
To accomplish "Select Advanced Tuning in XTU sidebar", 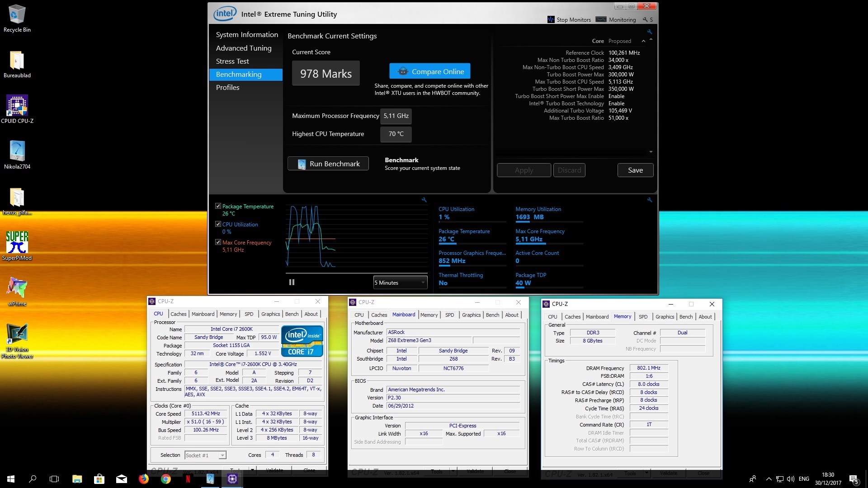I will click(244, 48).
